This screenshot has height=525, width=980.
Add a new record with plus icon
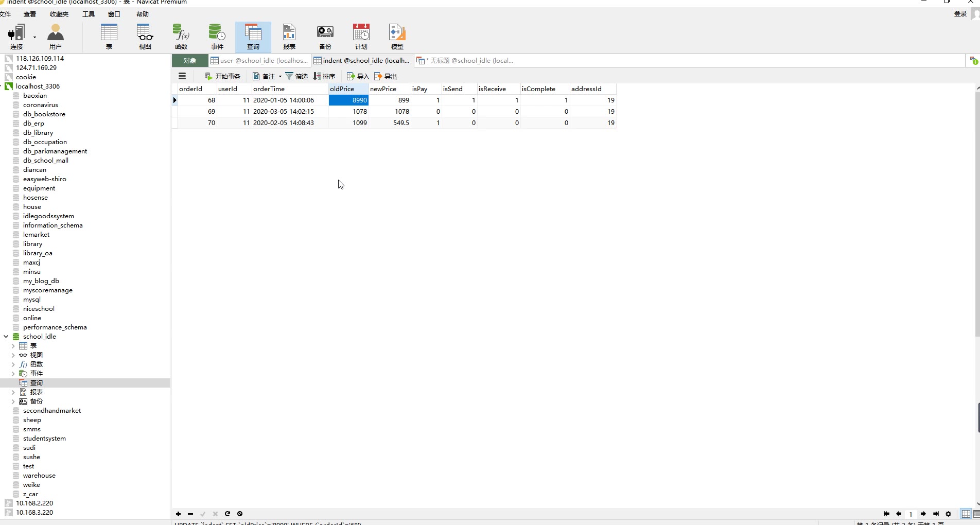pyautogui.click(x=178, y=514)
